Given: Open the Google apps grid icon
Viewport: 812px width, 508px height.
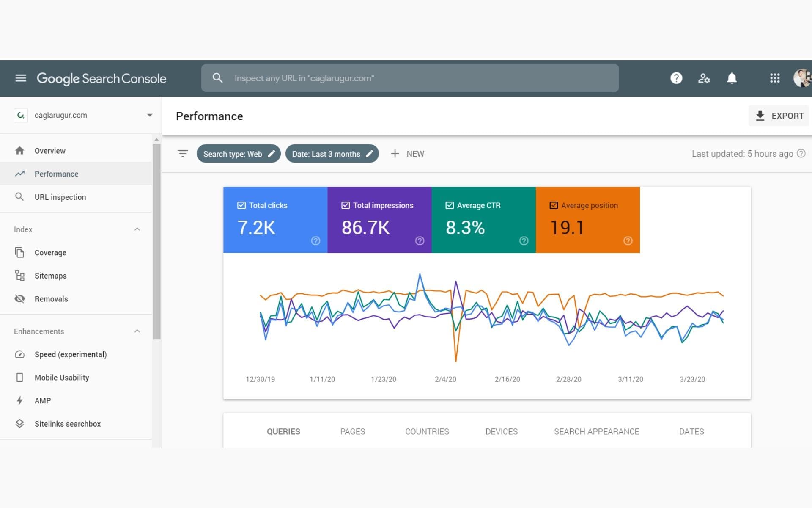Looking at the screenshot, I should pyautogui.click(x=775, y=78).
